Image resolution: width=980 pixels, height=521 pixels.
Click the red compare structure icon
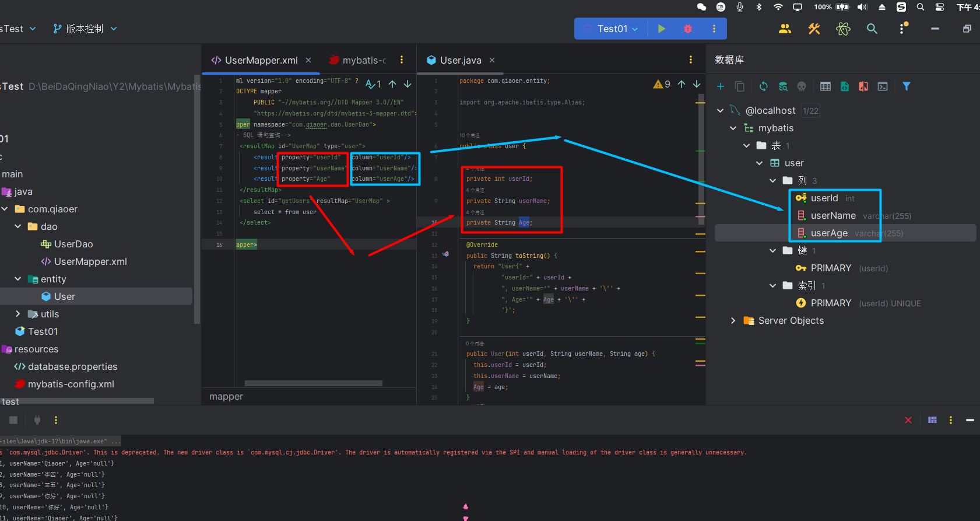pos(863,86)
